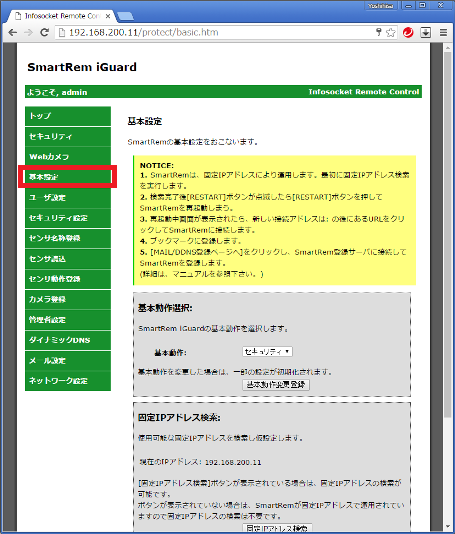The image size is (455, 534).
Task: Go back with the browser back arrow
Action: (x=13, y=32)
